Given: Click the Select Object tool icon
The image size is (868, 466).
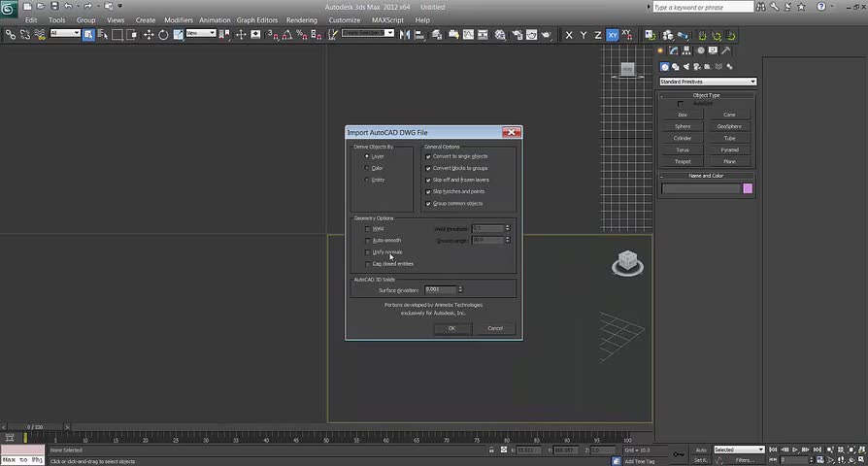Looking at the screenshot, I should tap(88, 34).
